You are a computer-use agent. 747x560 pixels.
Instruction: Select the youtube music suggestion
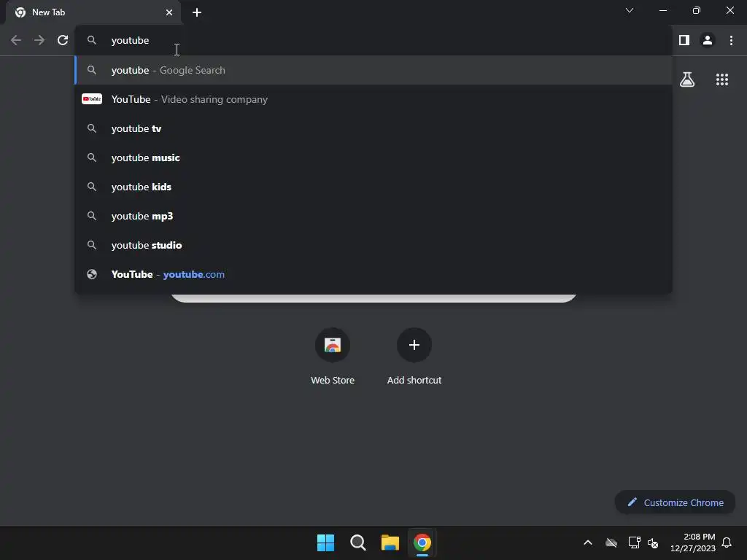[x=373, y=157]
